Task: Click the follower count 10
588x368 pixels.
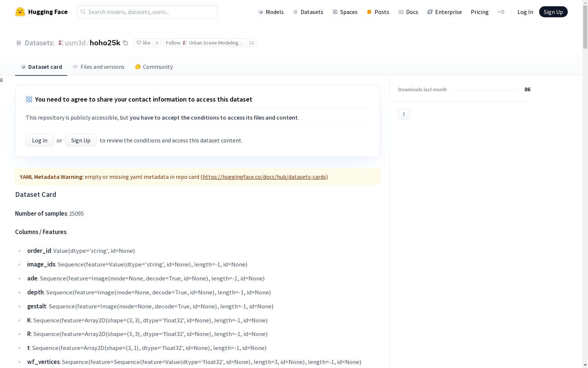Action: tap(251, 43)
